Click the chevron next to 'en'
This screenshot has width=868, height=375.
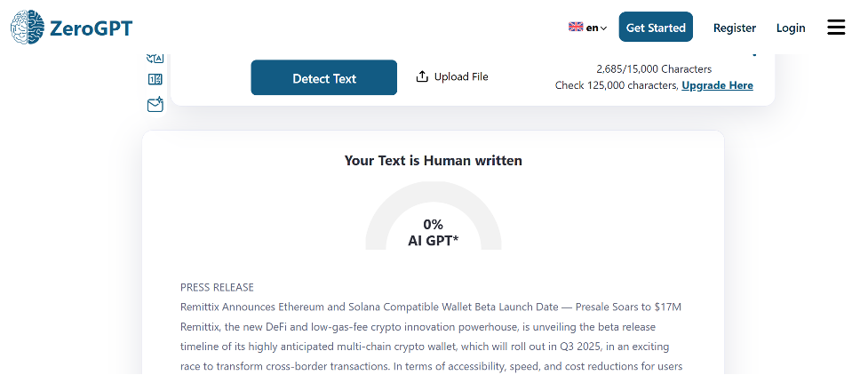[x=603, y=28]
